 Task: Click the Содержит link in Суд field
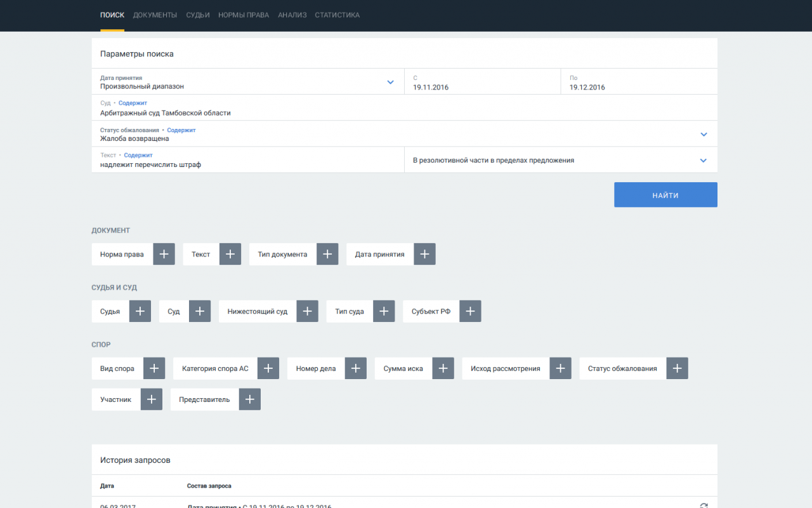pyautogui.click(x=133, y=103)
